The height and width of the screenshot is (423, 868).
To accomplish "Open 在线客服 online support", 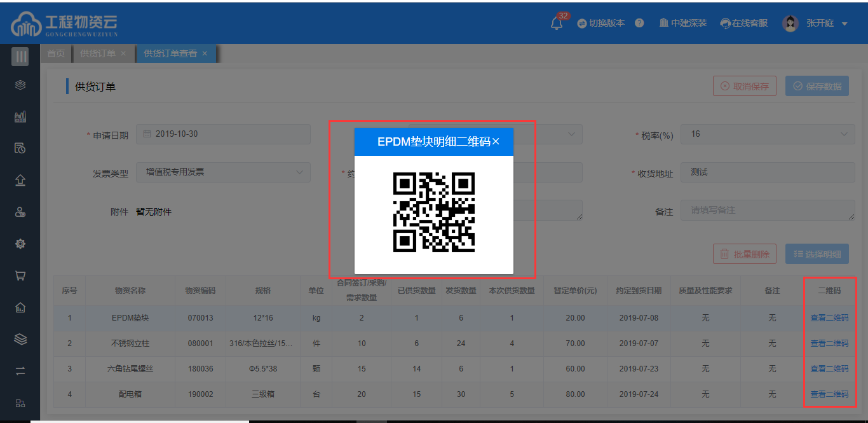I will click(744, 23).
